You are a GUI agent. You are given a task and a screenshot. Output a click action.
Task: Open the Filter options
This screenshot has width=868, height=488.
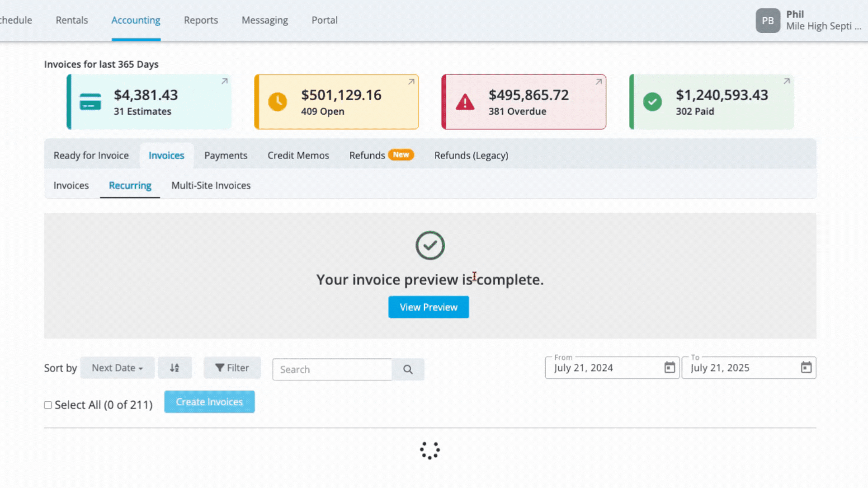(232, 368)
